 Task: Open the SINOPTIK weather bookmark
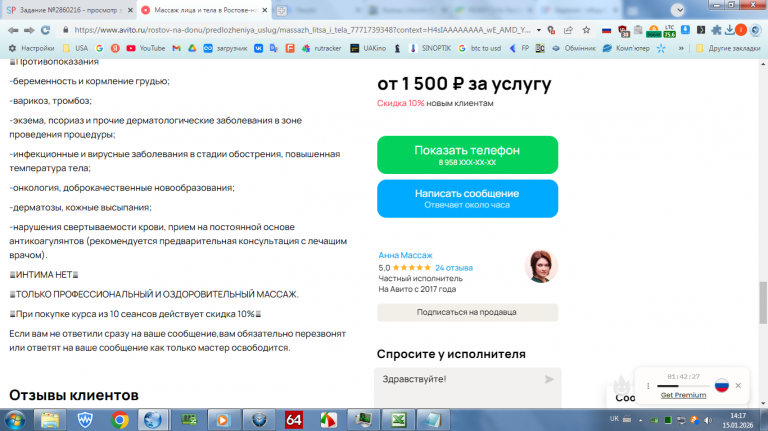pyautogui.click(x=430, y=48)
